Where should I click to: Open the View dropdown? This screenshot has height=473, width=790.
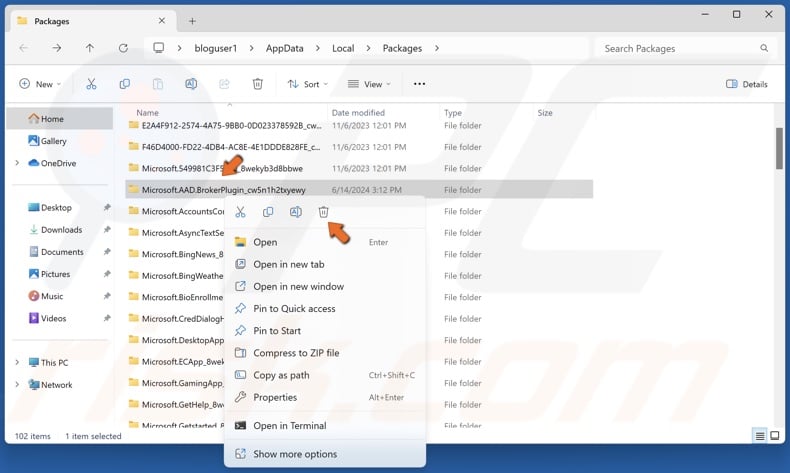click(369, 84)
